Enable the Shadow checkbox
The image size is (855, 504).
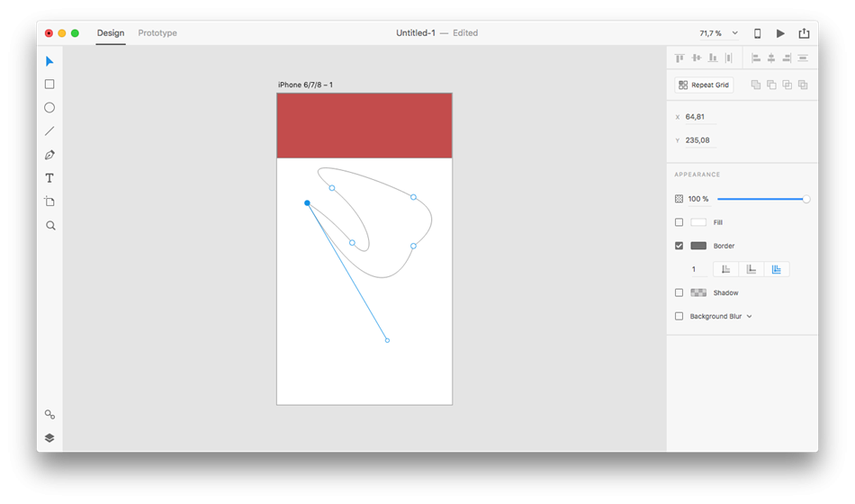pyautogui.click(x=679, y=292)
